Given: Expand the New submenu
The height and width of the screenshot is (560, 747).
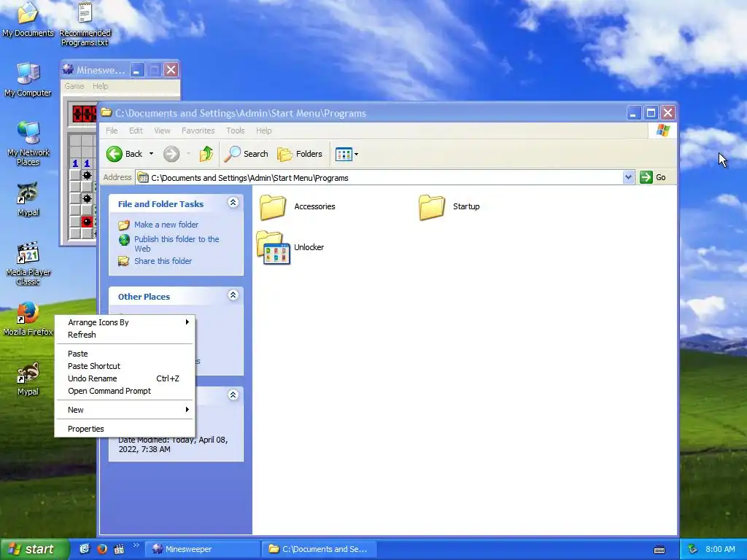Looking at the screenshot, I should pos(125,410).
